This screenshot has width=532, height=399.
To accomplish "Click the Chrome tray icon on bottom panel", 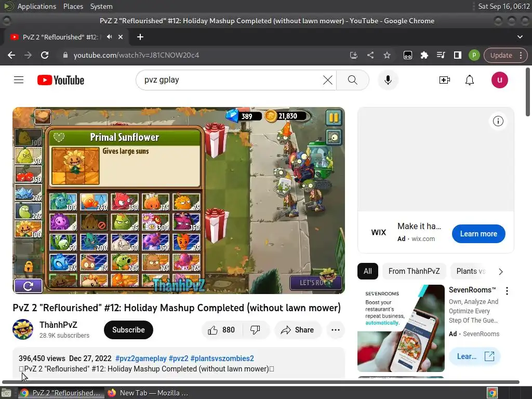I will coord(492,393).
